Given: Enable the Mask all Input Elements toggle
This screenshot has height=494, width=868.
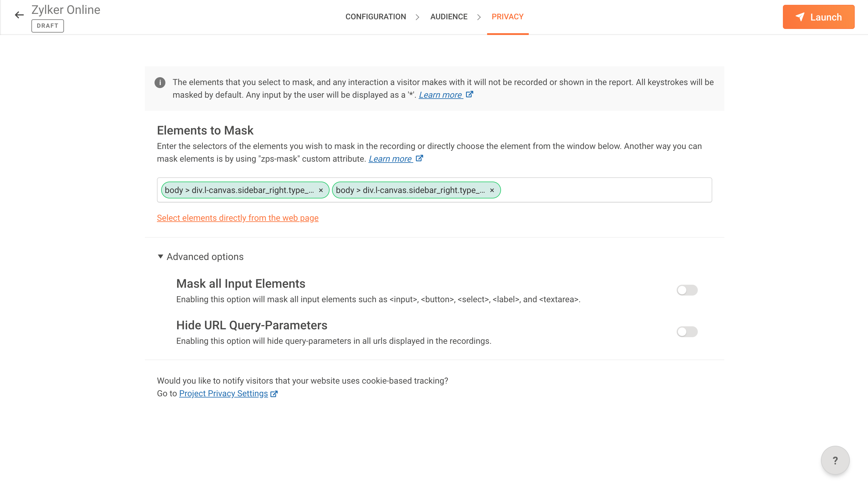Looking at the screenshot, I should [x=687, y=290].
